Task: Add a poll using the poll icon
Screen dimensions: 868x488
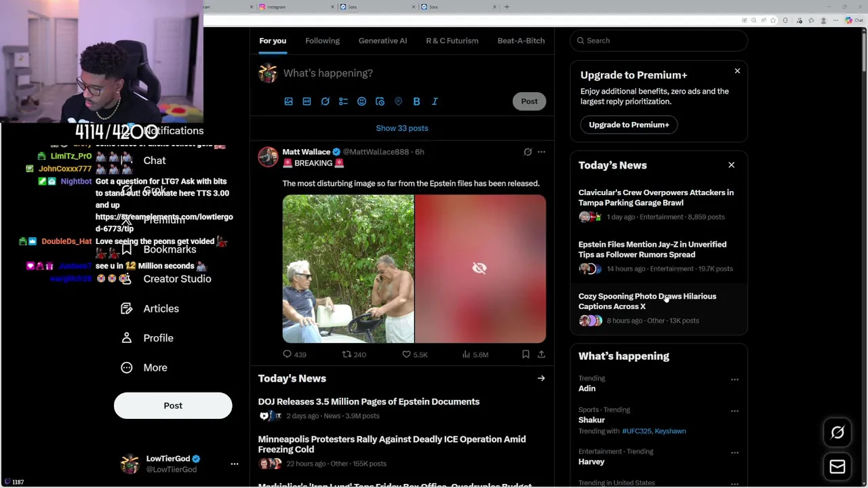Action: pos(343,101)
